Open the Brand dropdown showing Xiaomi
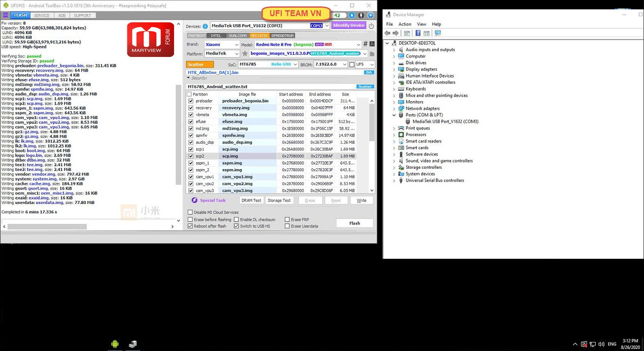This screenshot has height=351, width=644. (x=236, y=44)
